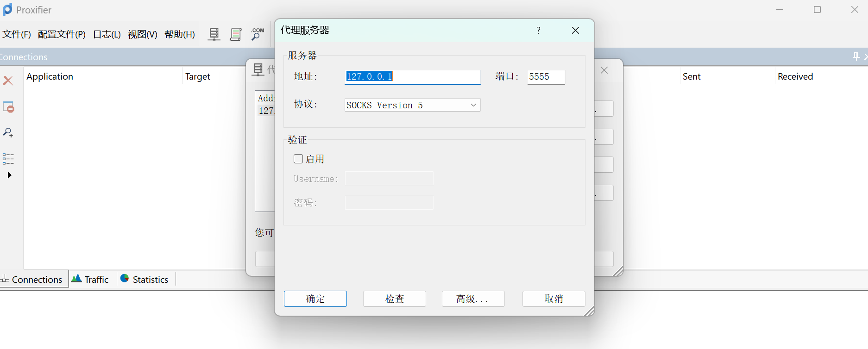Image resolution: width=868 pixels, height=349 pixels.
Task: Pin the Connections panel
Action: click(856, 56)
